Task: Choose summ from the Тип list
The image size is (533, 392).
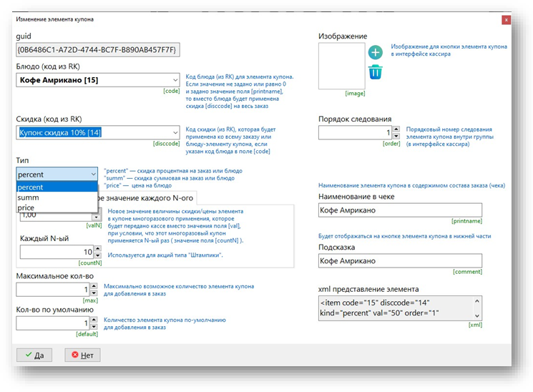Action: [x=56, y=197]
